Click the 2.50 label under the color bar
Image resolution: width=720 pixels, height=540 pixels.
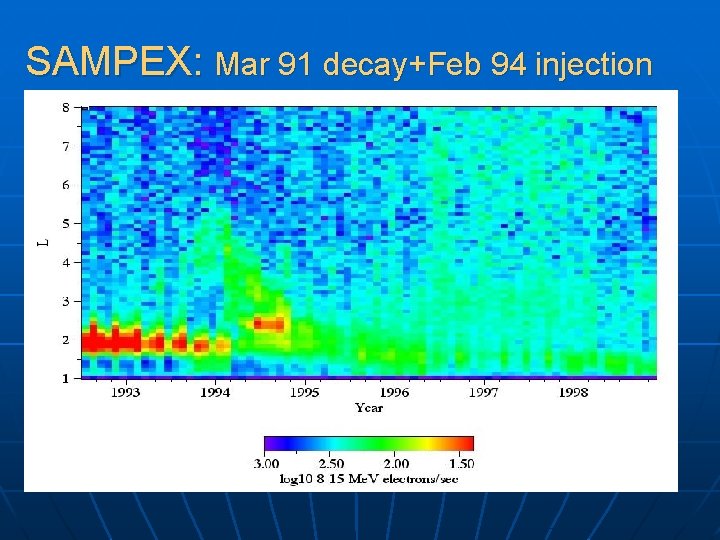[x=331, y=463]
